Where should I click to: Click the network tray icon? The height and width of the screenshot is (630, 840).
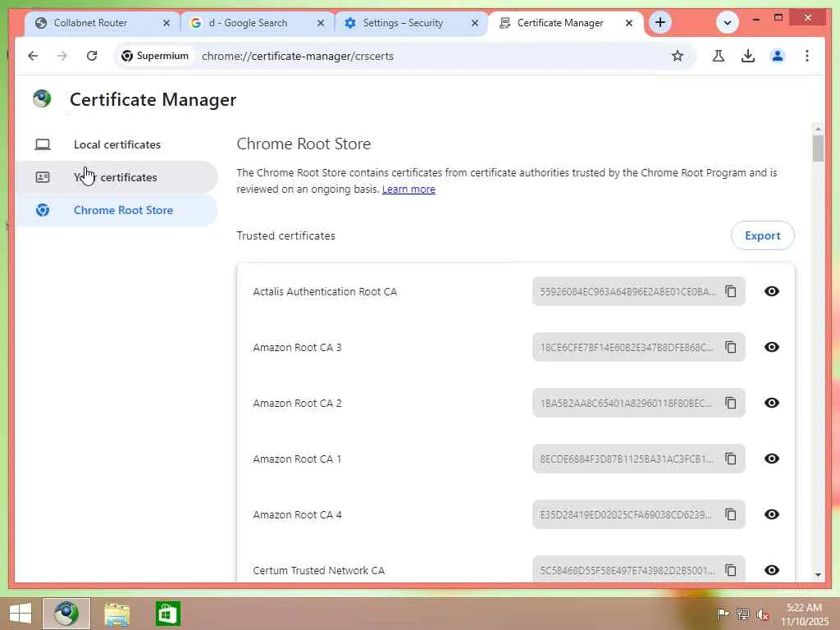(742, 614)
